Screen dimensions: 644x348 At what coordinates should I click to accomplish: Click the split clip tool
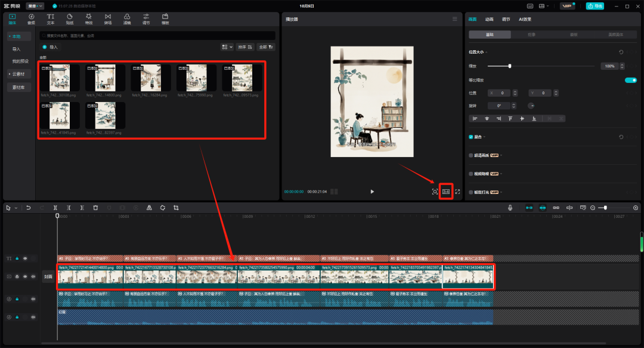click(x=55, y=208)
